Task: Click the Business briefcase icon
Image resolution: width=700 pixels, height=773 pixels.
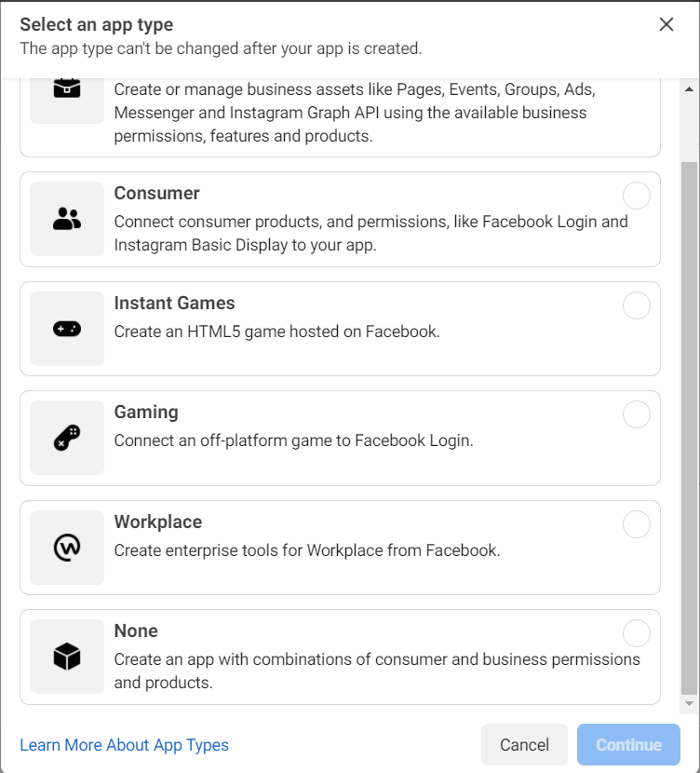Action: tap(66, 93)
